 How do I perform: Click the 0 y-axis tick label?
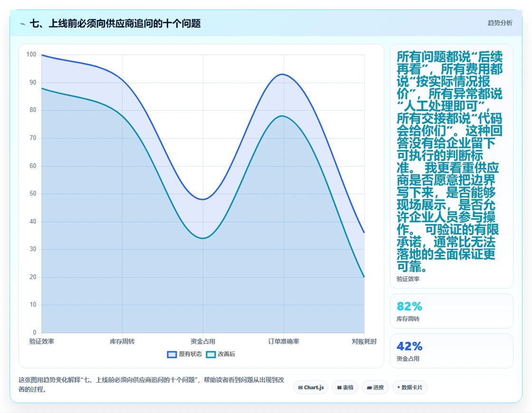[35, 332]
